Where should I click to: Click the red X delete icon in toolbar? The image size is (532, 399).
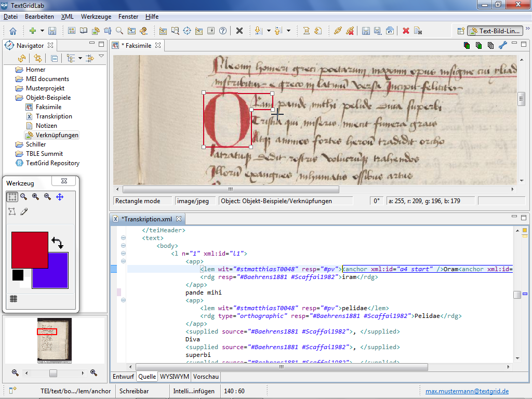pos(406,31)
